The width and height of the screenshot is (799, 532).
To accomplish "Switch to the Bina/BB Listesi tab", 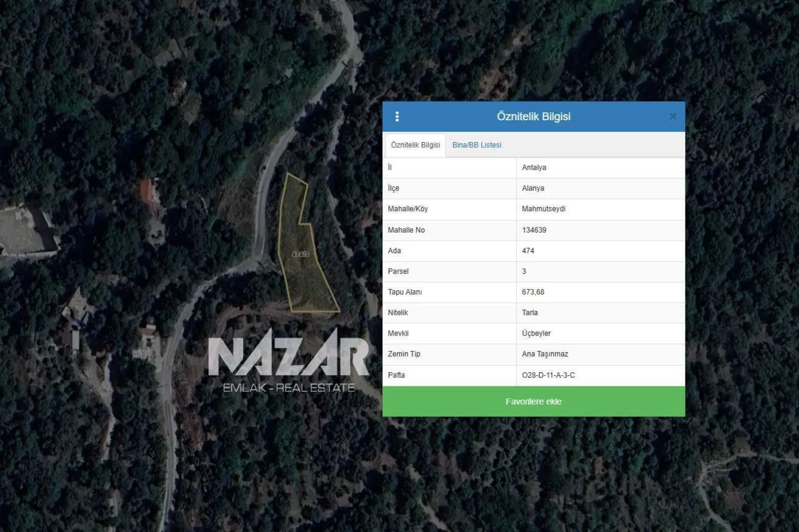I will coord(476,145).
